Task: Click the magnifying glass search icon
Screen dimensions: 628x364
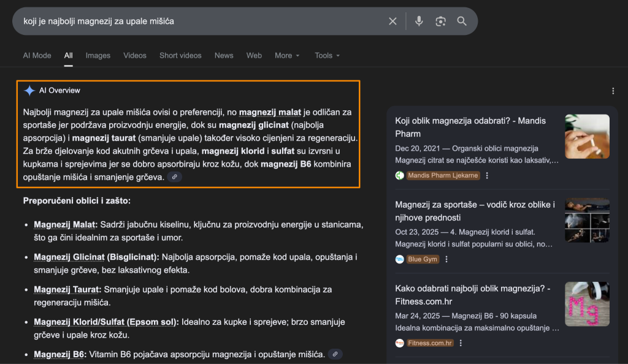Action: pos(462,21)
